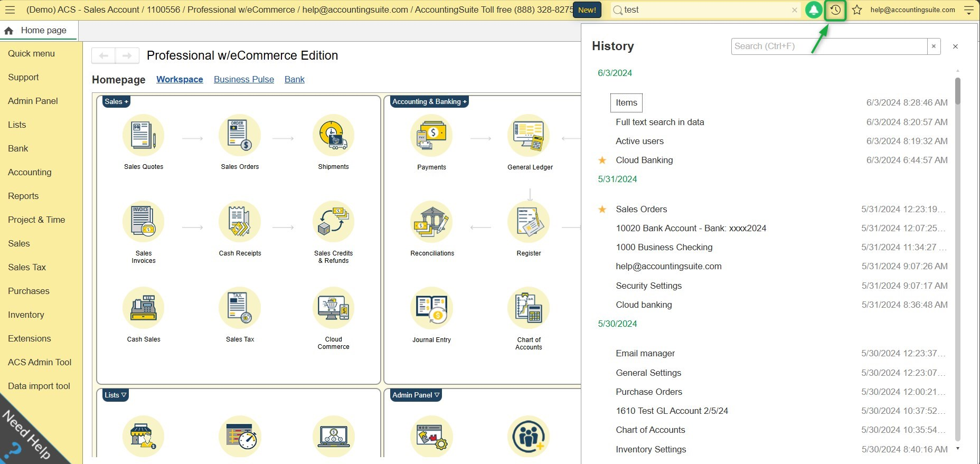Open the Shipments icon
The height and width of the screenshot is (464, 980).
(333, 136)
